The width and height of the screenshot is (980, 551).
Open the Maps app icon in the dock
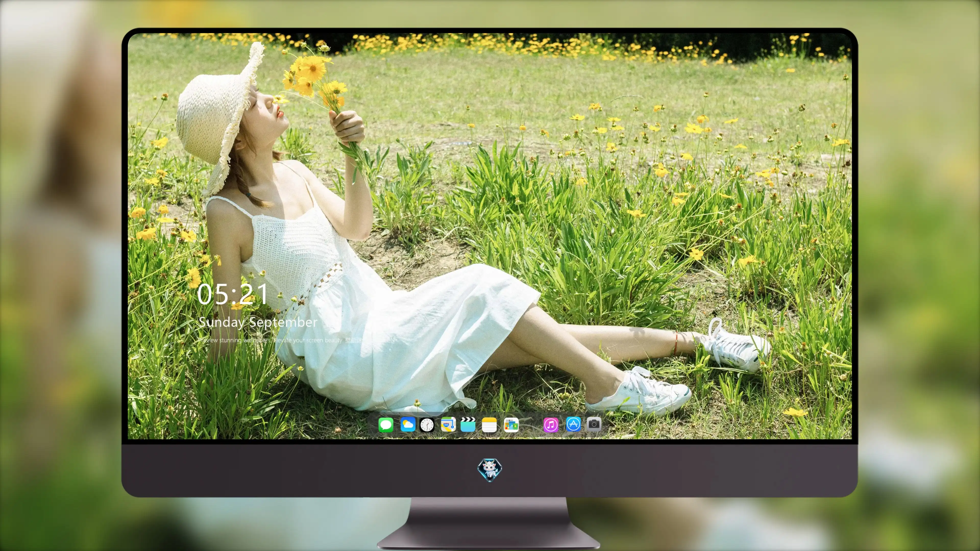pos(448,424)
